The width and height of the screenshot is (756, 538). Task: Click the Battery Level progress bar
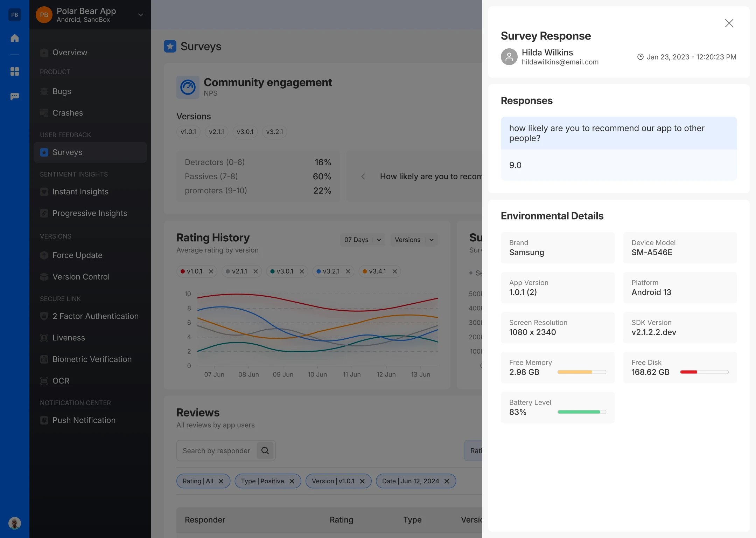(x=581, y=412)
